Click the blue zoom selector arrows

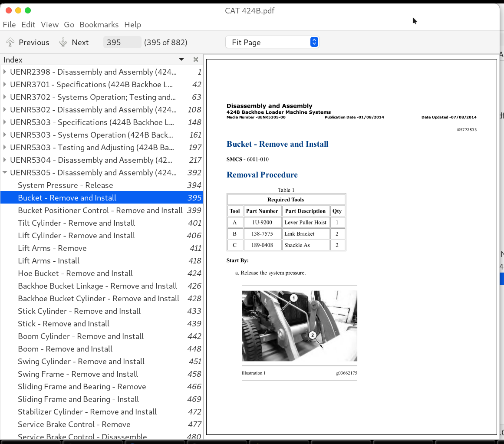(x=314, y=42)
